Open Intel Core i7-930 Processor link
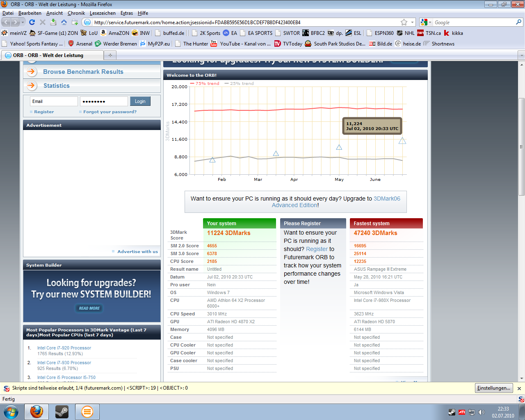 64,363
